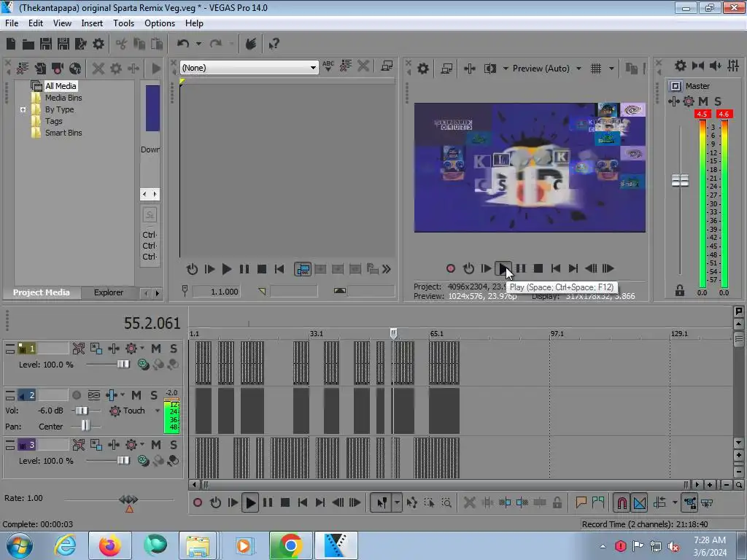Adjust the Master volume fader

681,181
